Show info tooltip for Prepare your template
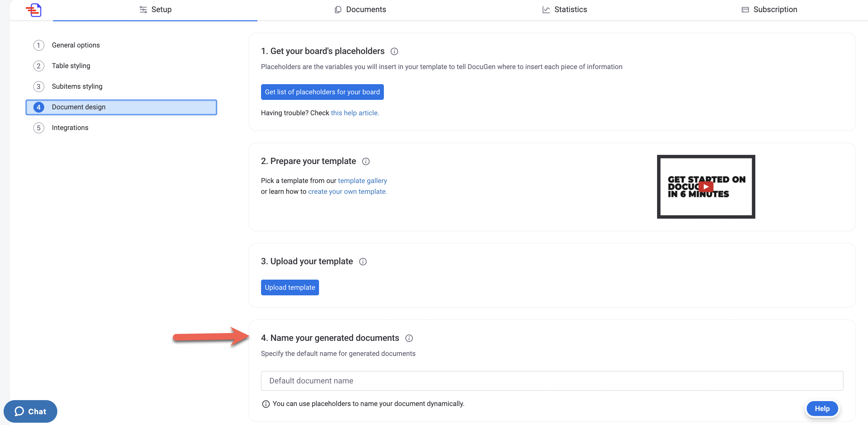The width and height of the screenshot is (868, 425). [x=366, y=161]
